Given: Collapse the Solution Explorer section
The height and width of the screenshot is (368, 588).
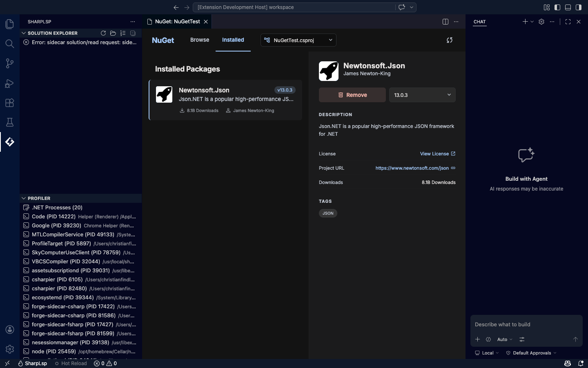Looking at the screenshot, I should [x=24, y=33].
